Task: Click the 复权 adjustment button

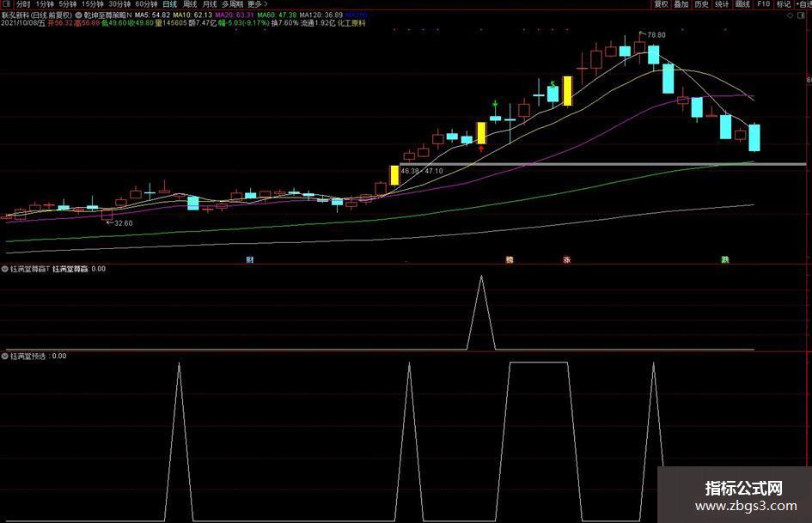Action: pos(662,4)
